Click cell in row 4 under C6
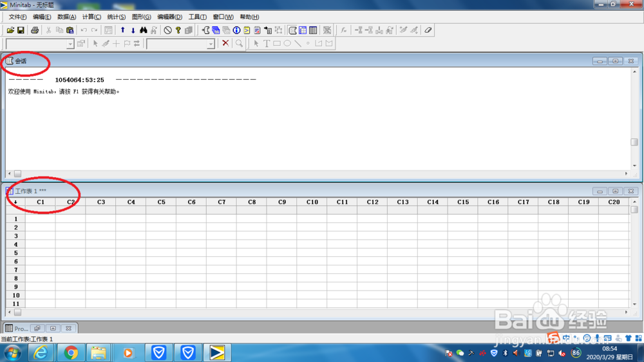This screenshot has width=644, height=362. click(191, 245)
